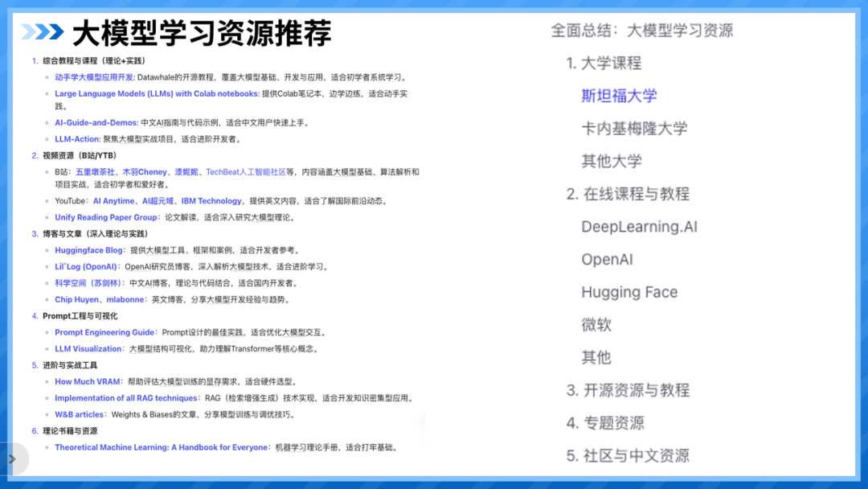Viewport: 868px width, 489px height.
Task: Open the Chip Huyen link
Action: click(76, 299)
